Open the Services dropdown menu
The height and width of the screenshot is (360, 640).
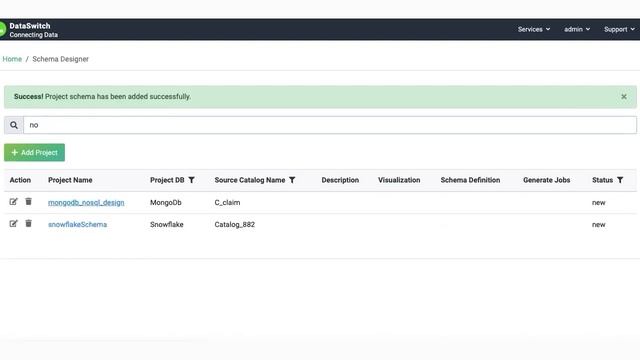pyautogui.click(x=534, y=29)
